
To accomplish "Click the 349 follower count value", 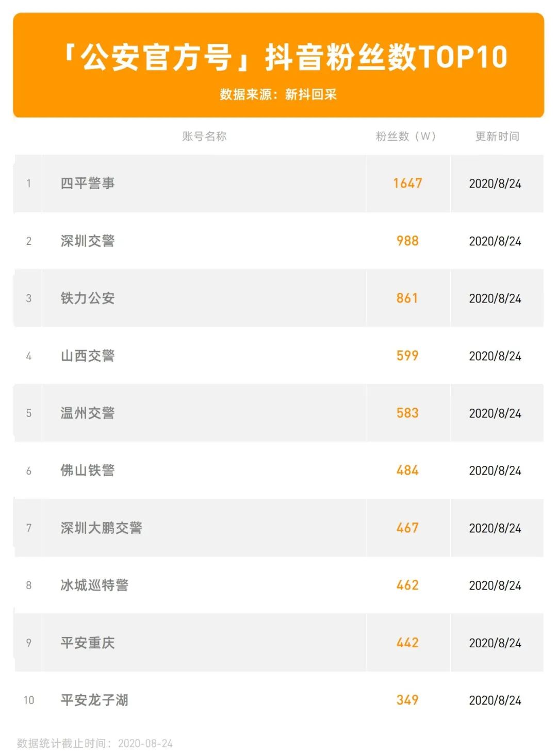I will [x=407, y=700].
